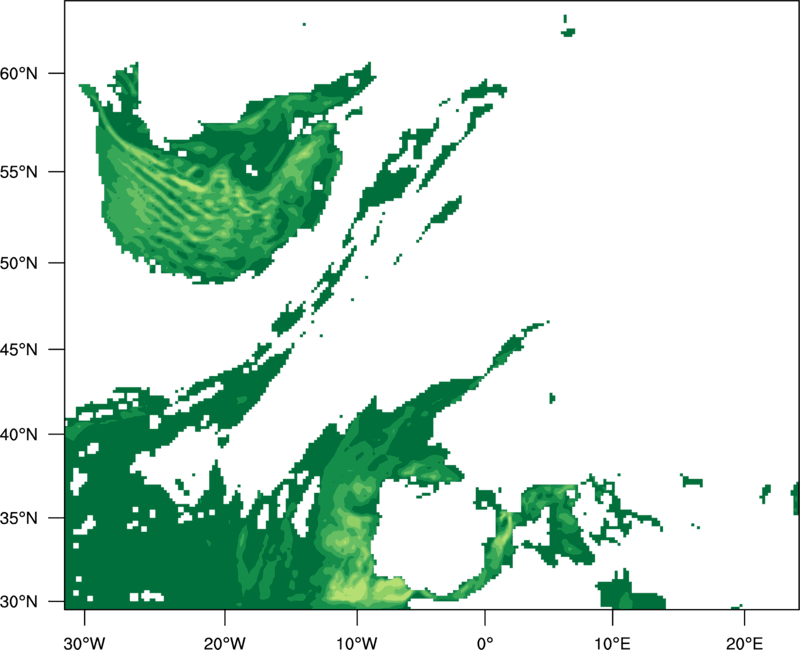Click the 60°N latitude label
This screenshot has width=800, height=650.
18,73
